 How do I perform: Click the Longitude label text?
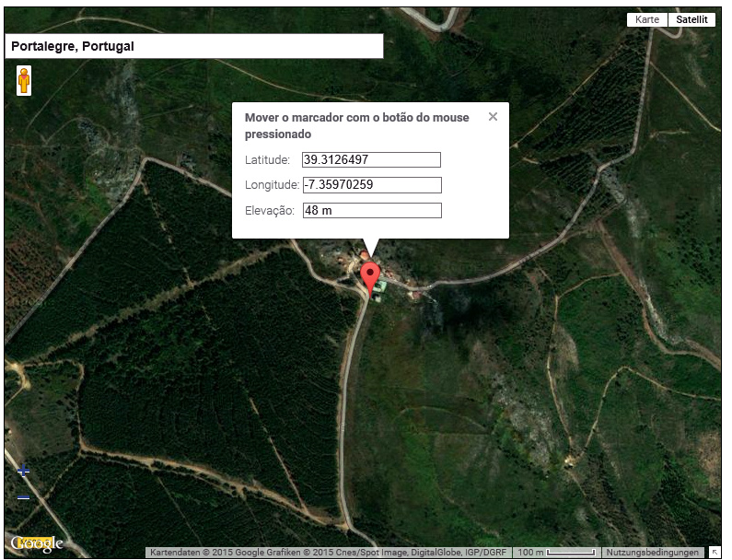272,185
